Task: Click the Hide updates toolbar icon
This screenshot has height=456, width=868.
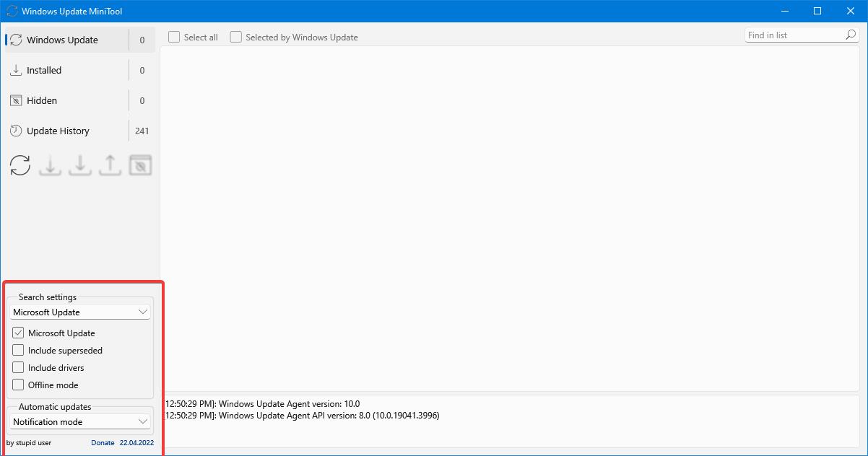Action: click(x=140, y=165)
